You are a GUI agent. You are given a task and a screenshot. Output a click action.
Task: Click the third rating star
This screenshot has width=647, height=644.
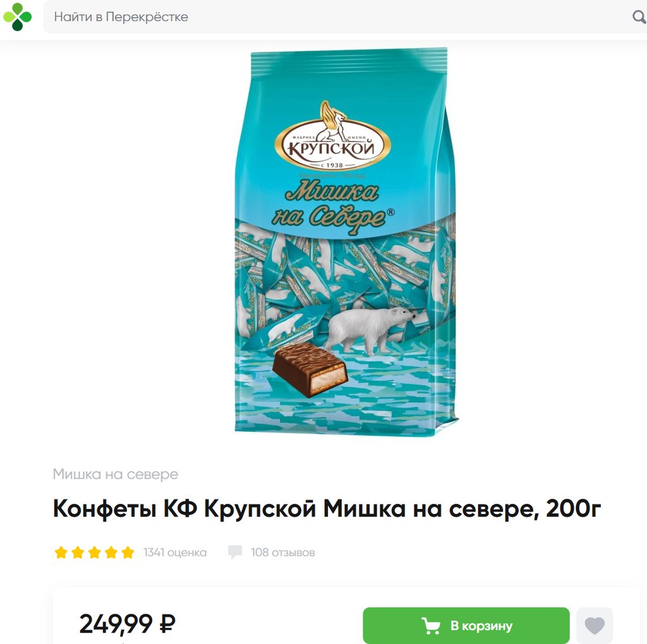(95, 552)
